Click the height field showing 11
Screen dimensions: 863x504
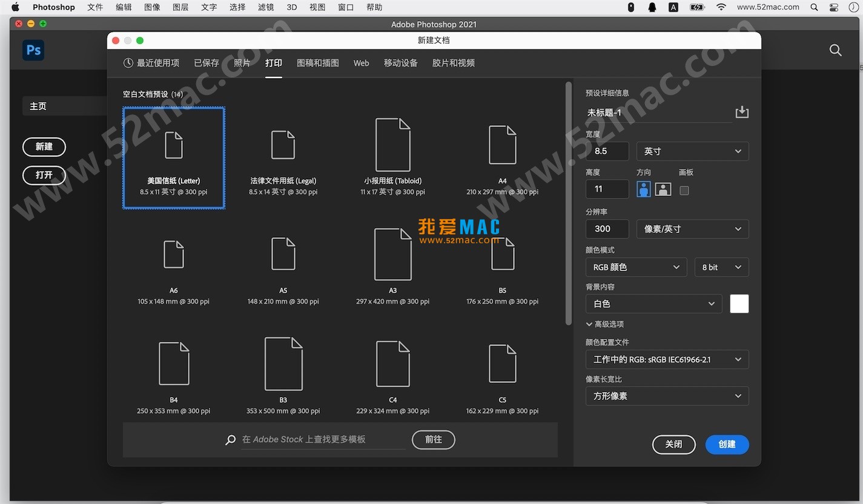pyautogui.click(x=607, y=189)
